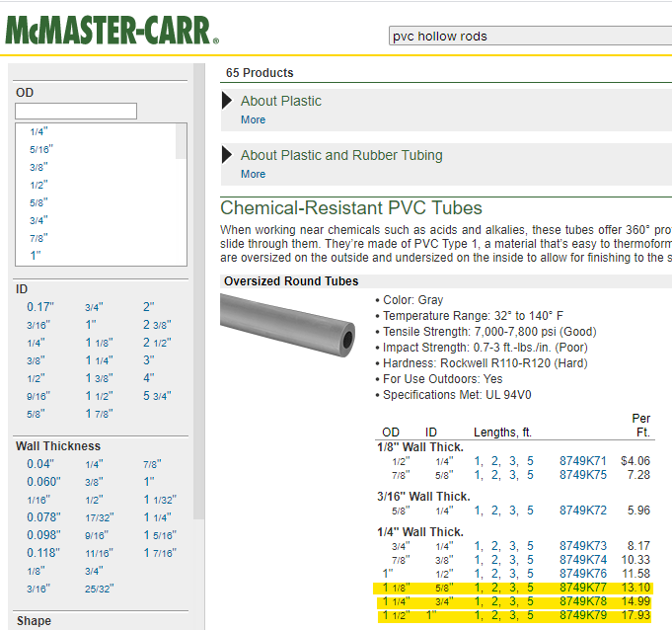Viewport: 672px width, 630px height.
Task: Filter by ID 2 3/8"
Action: pyautogui.click(x=157, y=325)
